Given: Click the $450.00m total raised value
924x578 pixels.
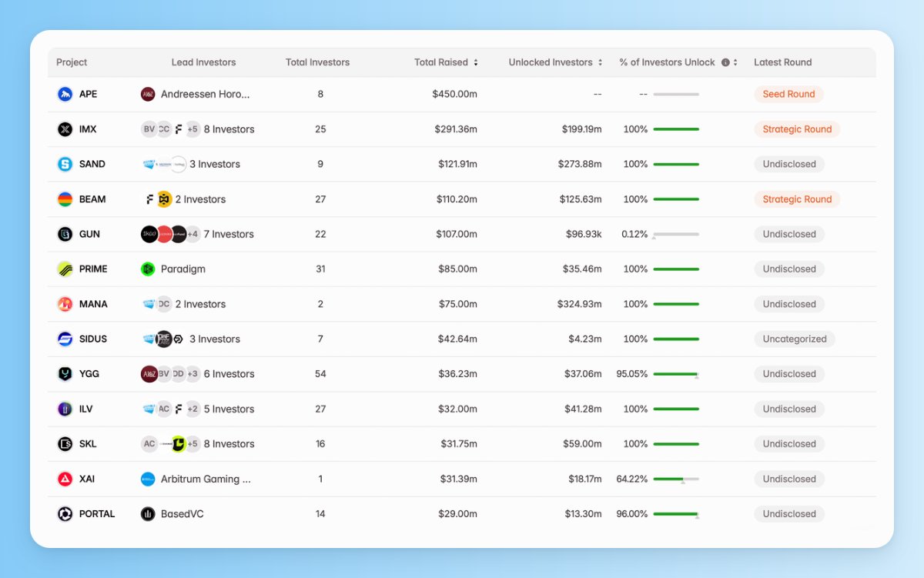Looking at the screenshot, I should click(x=454, y=94).
